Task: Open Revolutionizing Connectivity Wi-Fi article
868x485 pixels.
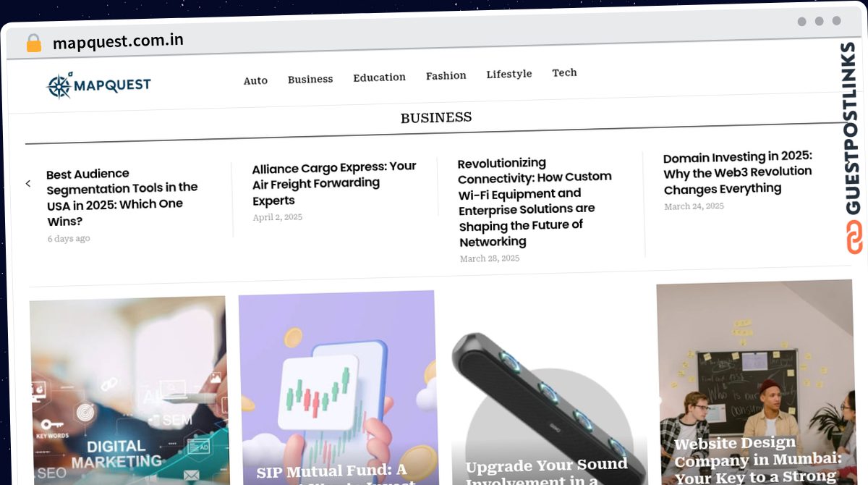Action: (x=535, y=202)
